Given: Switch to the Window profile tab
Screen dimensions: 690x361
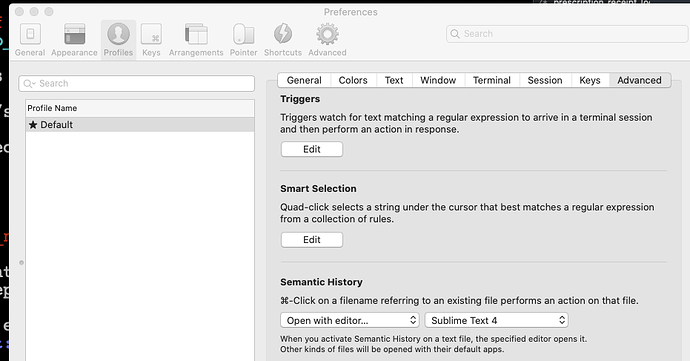Looking at the screenshot, I should tap(438, 80).
